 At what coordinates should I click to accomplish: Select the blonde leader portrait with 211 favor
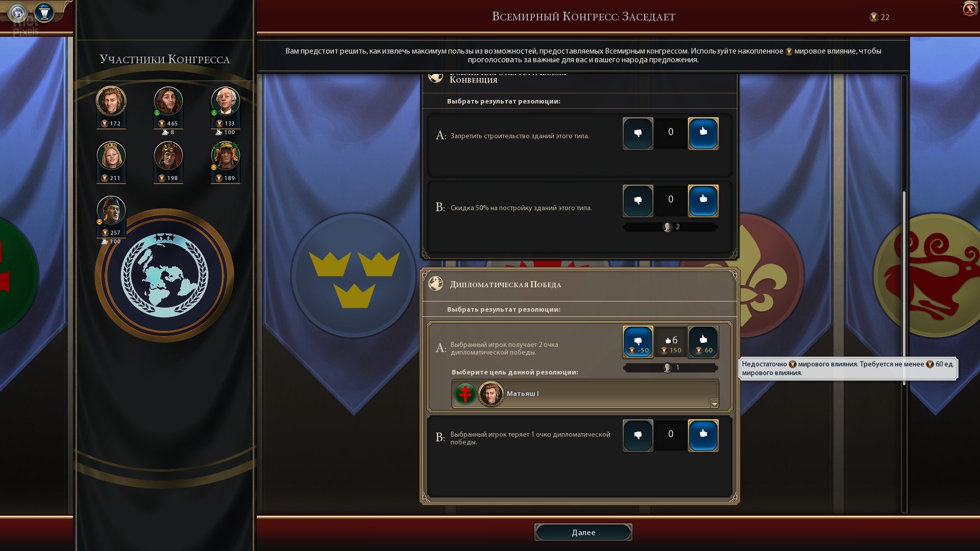[111, 156]
